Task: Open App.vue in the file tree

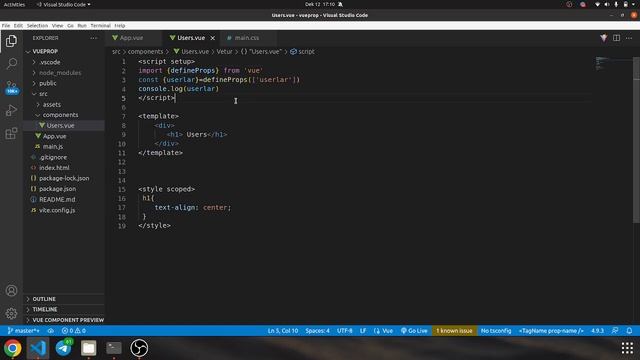Action: (55, 136)
